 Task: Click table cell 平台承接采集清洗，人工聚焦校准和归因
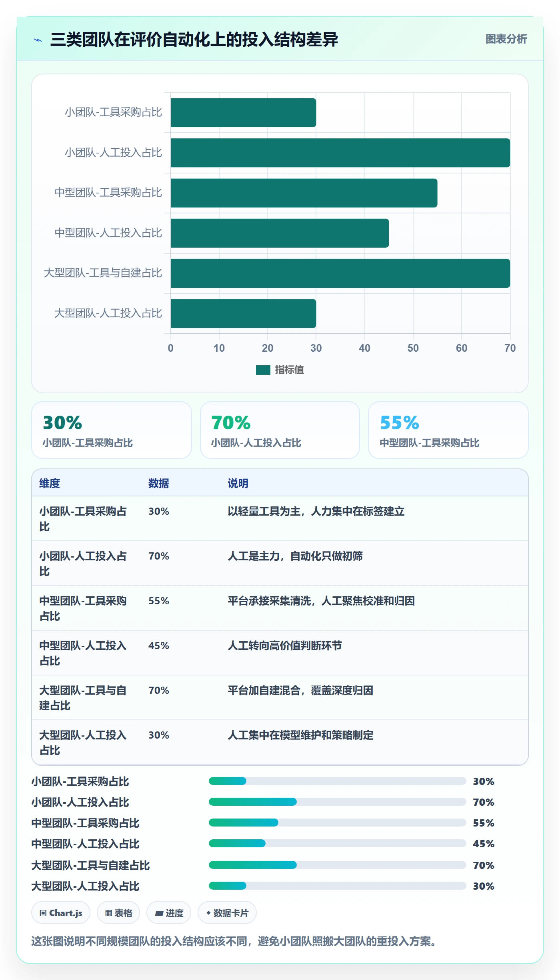pyautogui.click(x=321, y=601)
